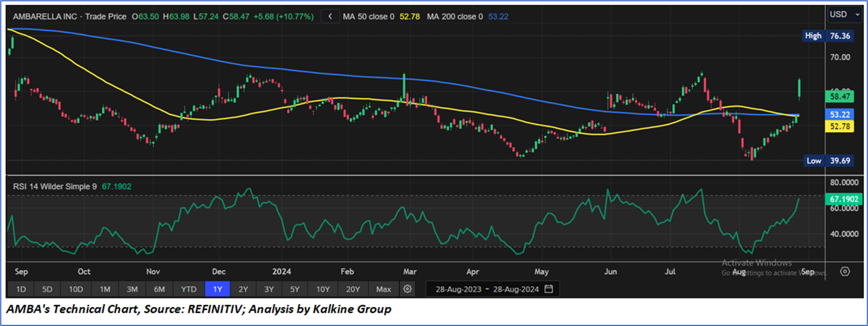The width and height of the screenshot is (868, 326).
Task: Click the Feb label on time axis
Action: click(347, 272)
